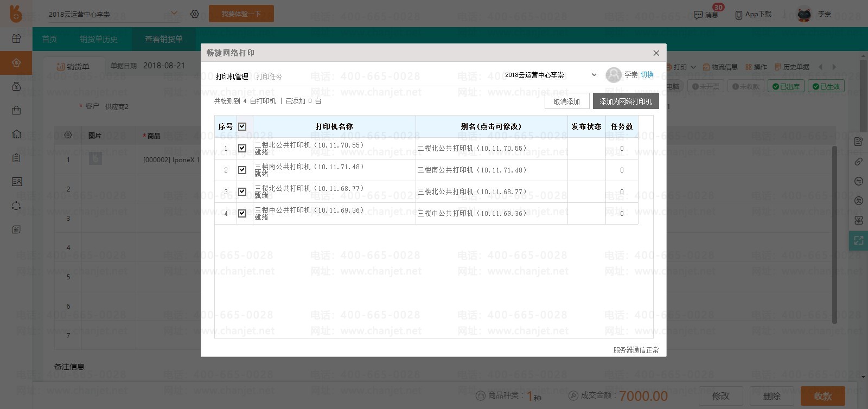868x409 pixels.
Task: Click the 删除 button
Action: 772,396
